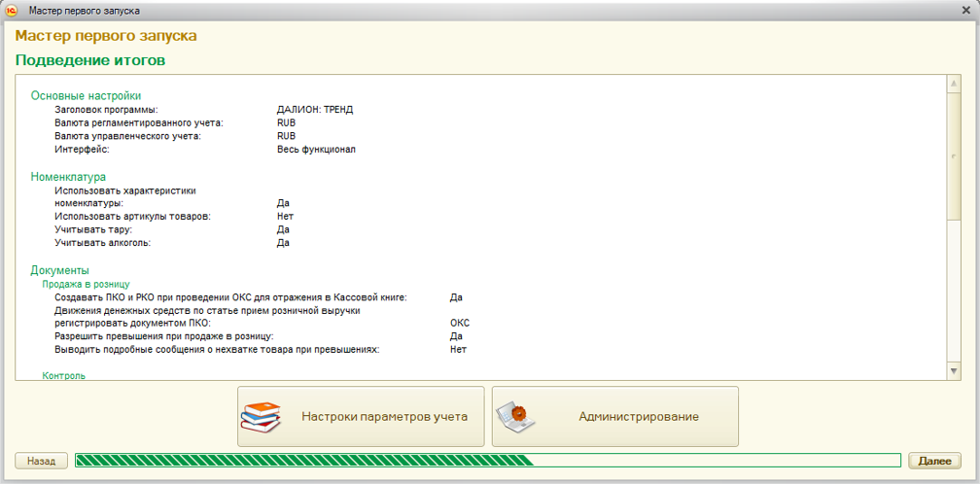Click the wizard progress bar
This screenshot has height=484, width=980.
pos(487,461)
